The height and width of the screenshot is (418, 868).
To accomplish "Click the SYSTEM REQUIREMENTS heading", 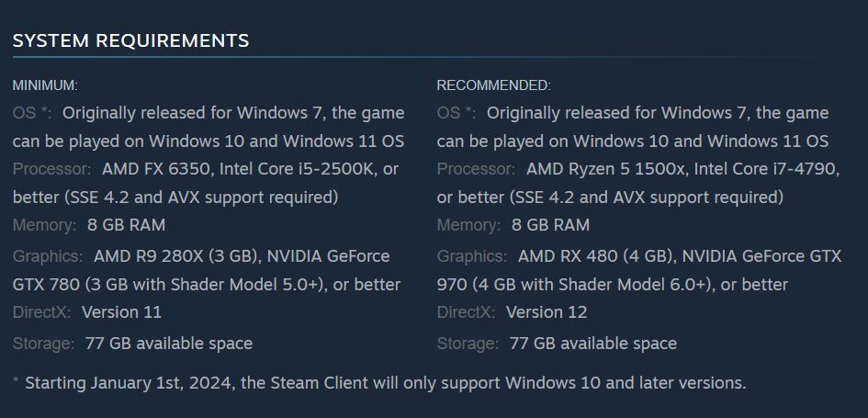I will tap(130, 40).
